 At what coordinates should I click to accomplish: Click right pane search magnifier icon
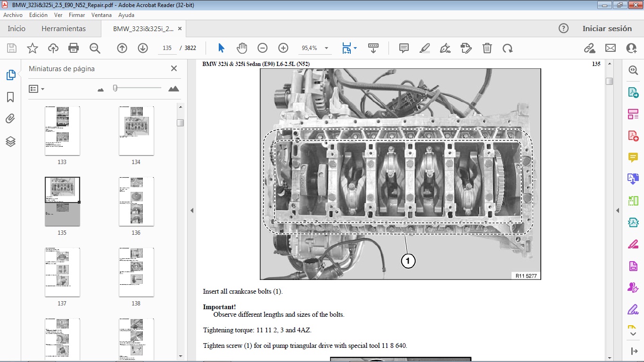point(633,70)
